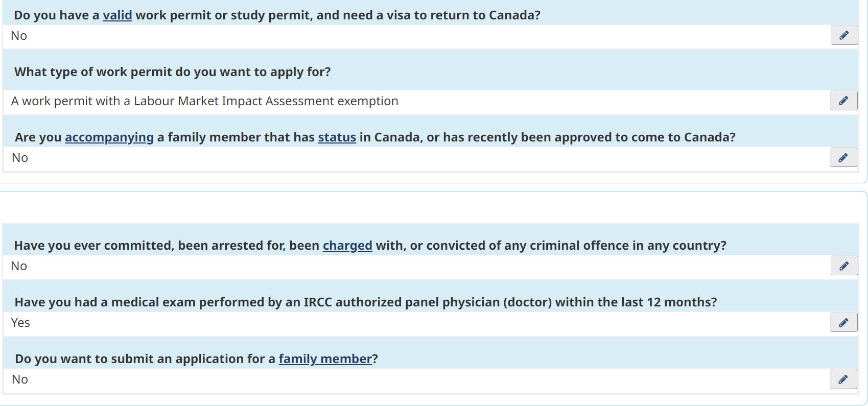Edit the accompanying family member answer
This screenshot has height=406, width=868.
point(843,158)
